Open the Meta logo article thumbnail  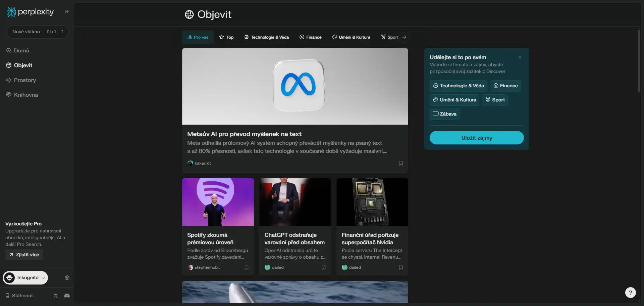295,86
